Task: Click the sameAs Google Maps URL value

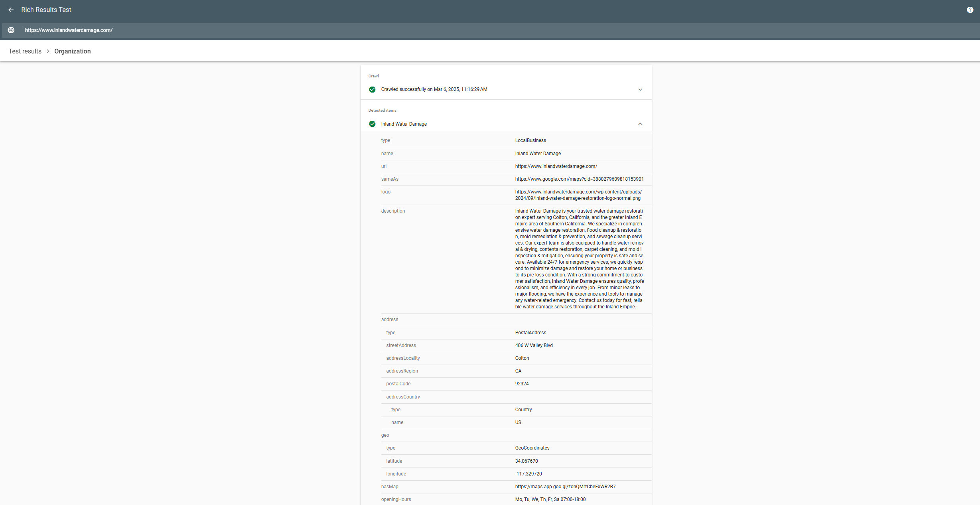Action: (x=579, y=179)
